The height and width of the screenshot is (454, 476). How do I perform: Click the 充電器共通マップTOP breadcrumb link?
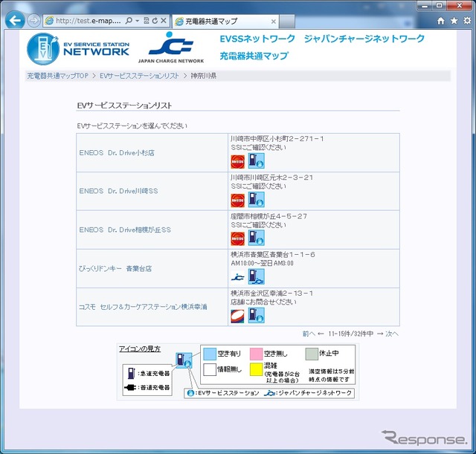pyautogui.click(x=58, y=76)
